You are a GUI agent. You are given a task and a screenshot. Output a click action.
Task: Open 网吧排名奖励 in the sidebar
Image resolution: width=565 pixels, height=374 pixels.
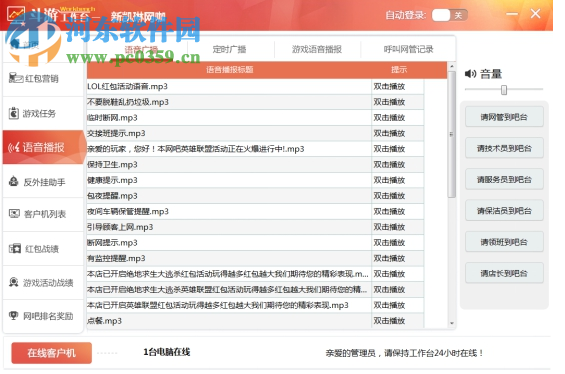pyautogui.click(x=43, y=316)
